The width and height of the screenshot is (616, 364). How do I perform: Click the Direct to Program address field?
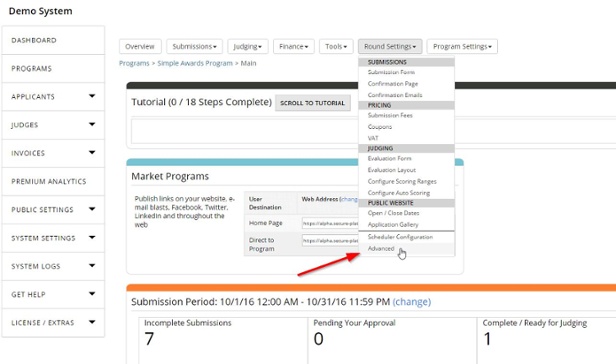330,240
